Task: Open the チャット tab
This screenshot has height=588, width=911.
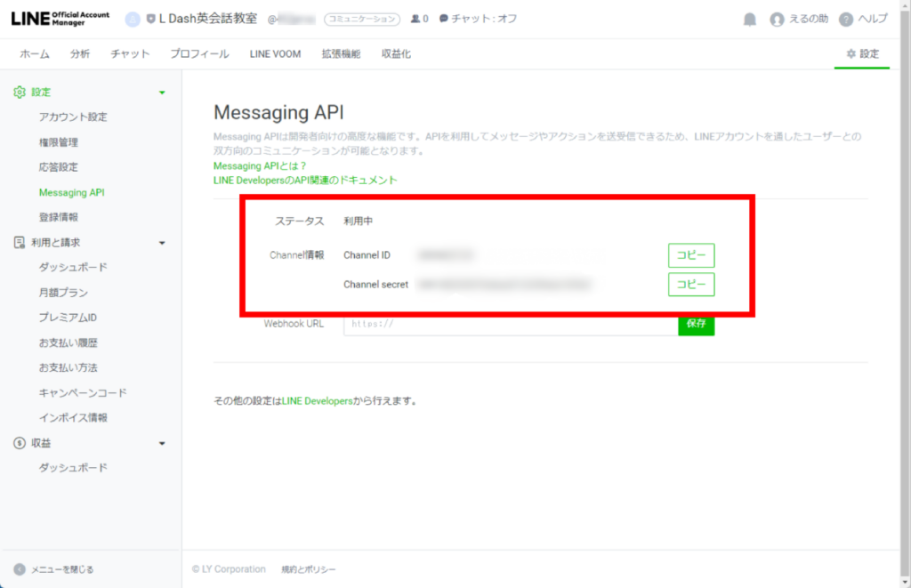Action: coord(130,54)
